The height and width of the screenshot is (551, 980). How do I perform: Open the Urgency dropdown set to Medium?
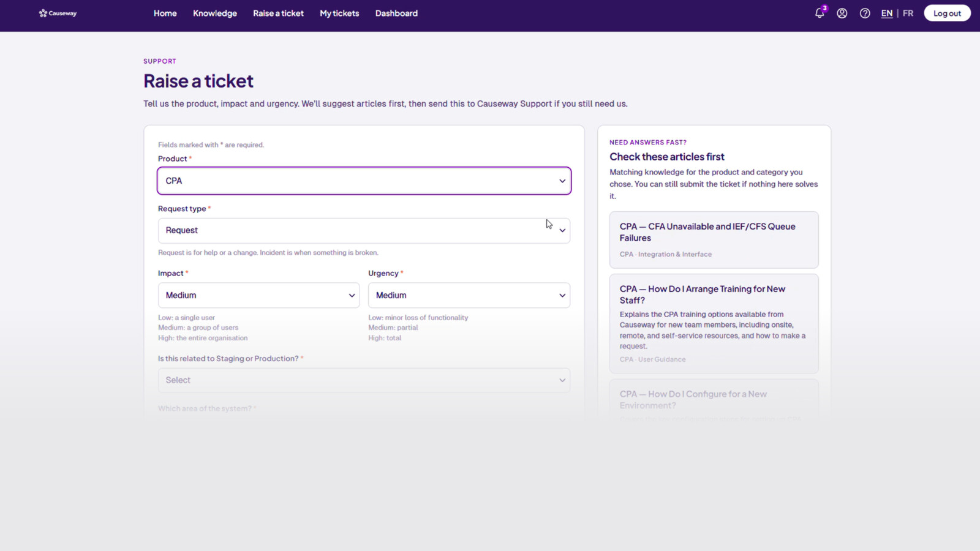tap(469, 295)
